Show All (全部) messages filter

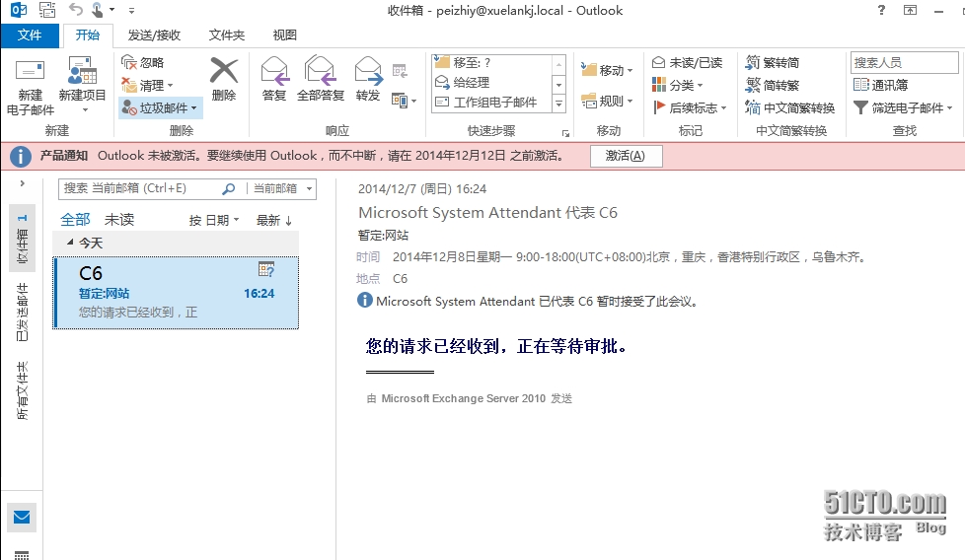(x=75, y=220)
